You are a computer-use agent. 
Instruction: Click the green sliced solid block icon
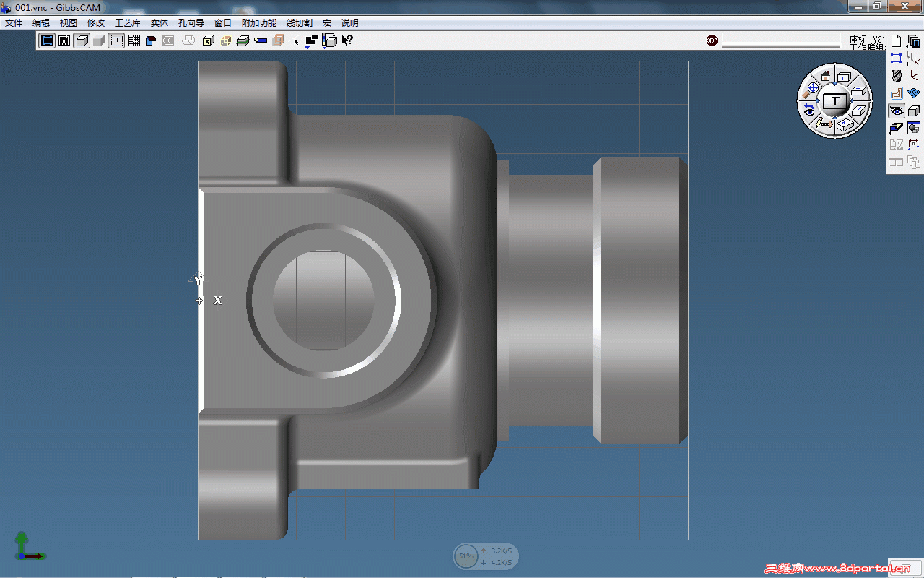point(243,40)
